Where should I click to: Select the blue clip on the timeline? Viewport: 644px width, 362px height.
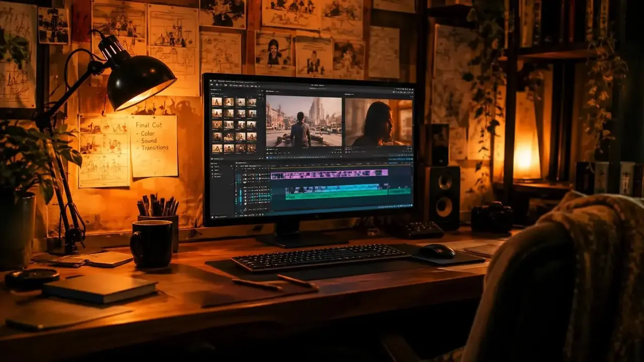[333, 188]
